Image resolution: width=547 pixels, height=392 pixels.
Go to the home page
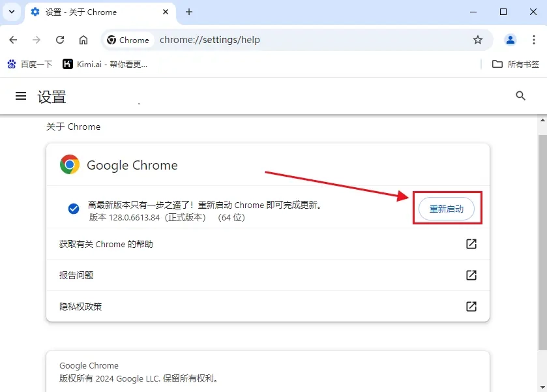[x=83, y=40]
